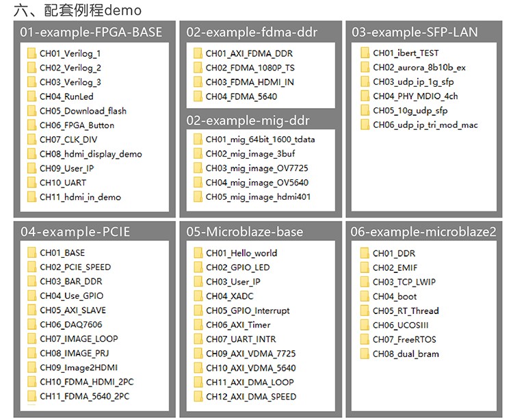Click the 01-example-FPGA-BASE panel header
513x420 pixels.
91,32
